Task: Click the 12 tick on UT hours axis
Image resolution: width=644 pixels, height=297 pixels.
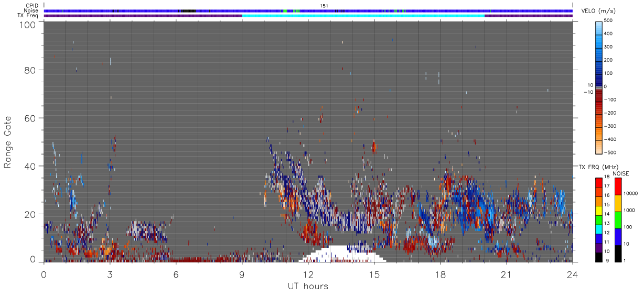Action: point(308,274)
